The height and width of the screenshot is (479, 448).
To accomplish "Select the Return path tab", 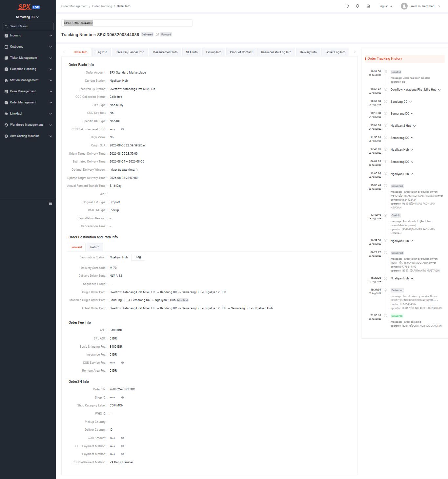I will 95,247.
